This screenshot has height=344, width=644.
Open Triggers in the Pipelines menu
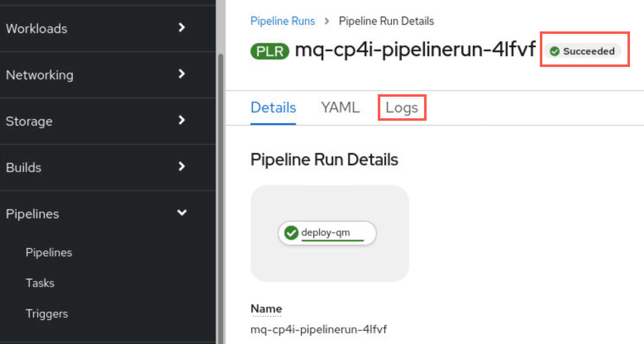47,314
